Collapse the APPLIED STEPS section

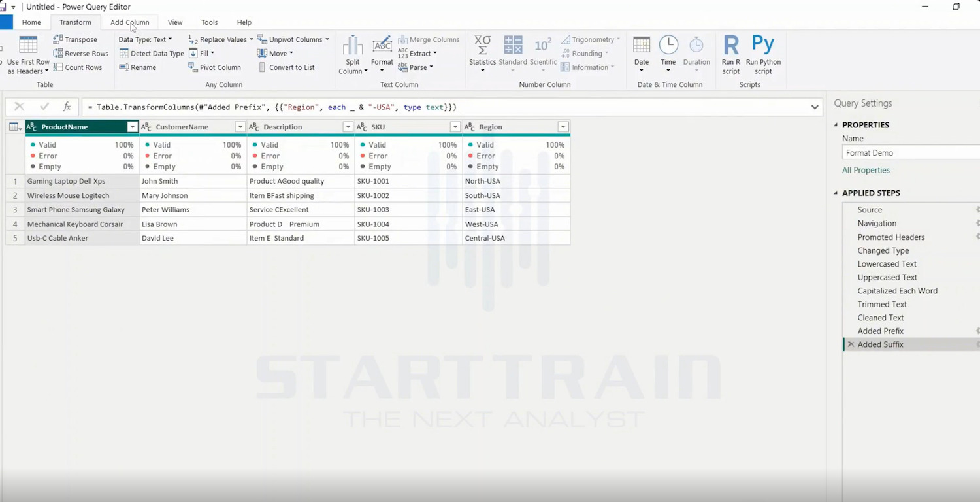point(836,193)
